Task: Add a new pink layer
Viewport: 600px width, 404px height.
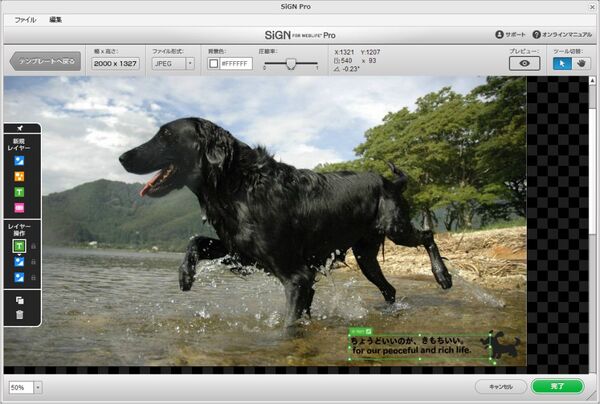Action: [19, 207]
